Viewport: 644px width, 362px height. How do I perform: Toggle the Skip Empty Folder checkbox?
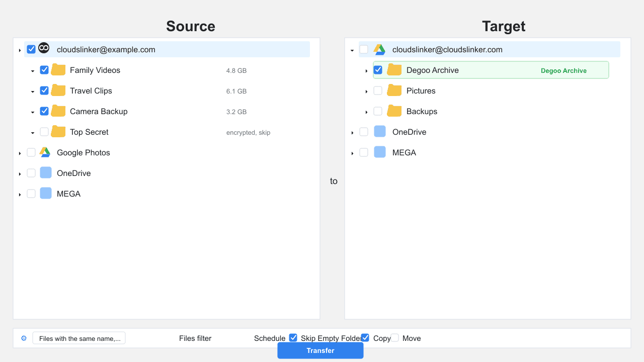click(x=293, y=338)
